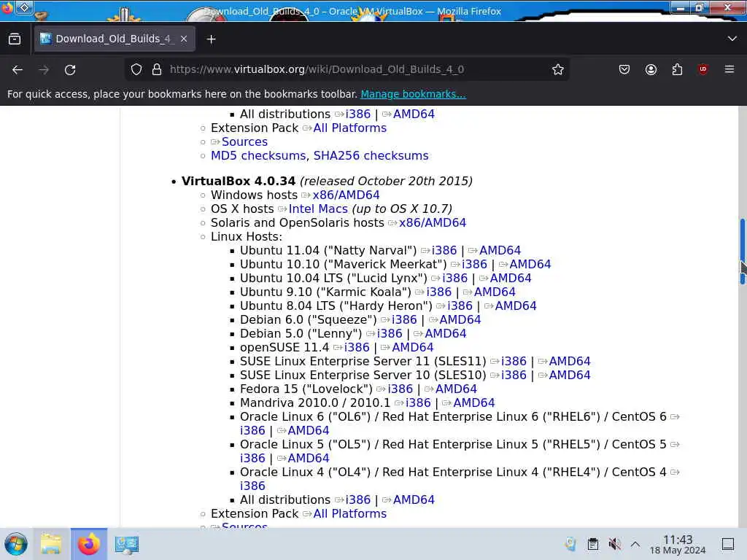
Task: Open the Firefox account menu
Action: pos(651,69)
